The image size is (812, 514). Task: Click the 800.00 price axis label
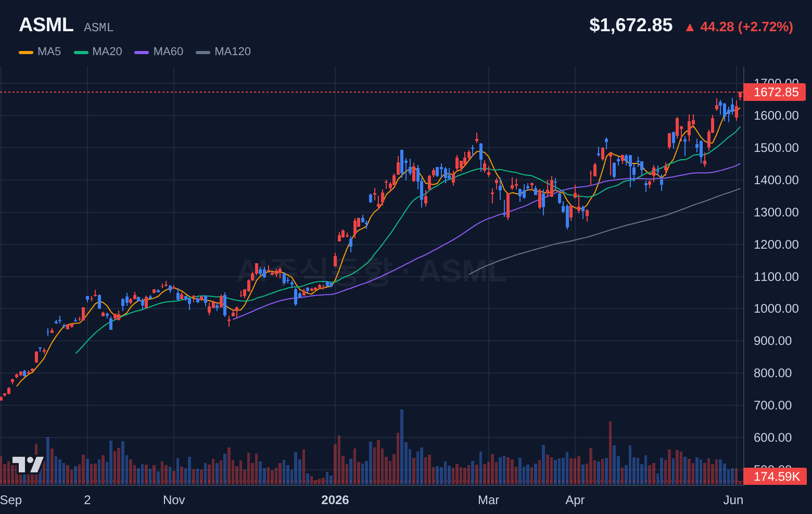coord(772,373)
